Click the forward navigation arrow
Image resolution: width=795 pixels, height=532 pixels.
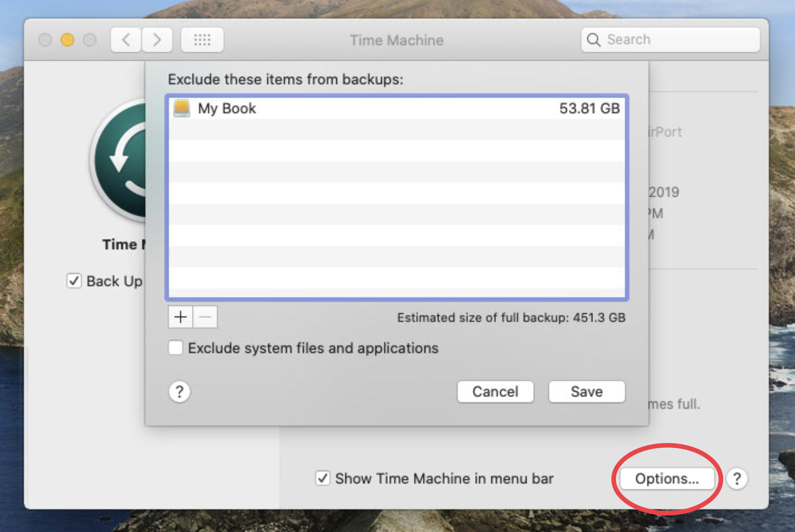click(x=157, y=40)
